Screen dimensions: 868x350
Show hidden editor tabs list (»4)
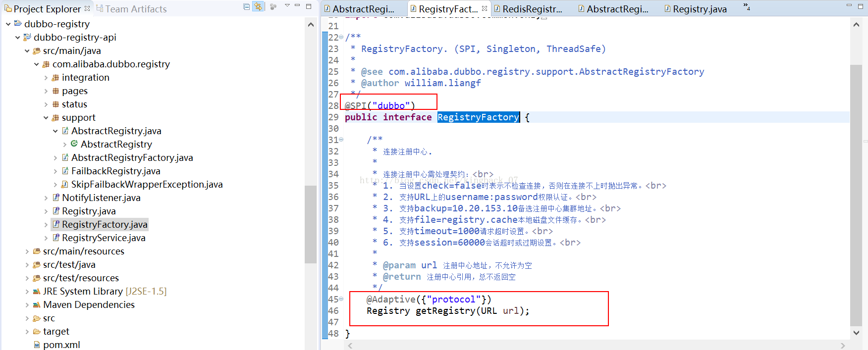747,6
